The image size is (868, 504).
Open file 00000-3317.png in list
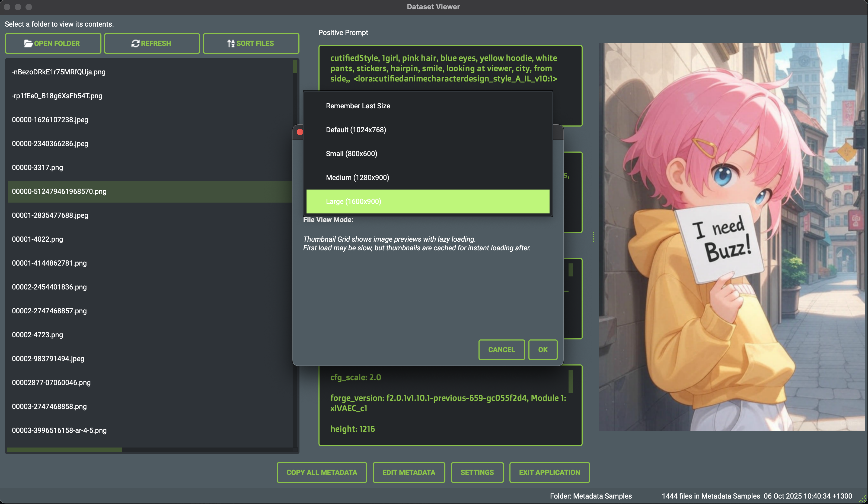pyautogui.click(x=37, y=168)
